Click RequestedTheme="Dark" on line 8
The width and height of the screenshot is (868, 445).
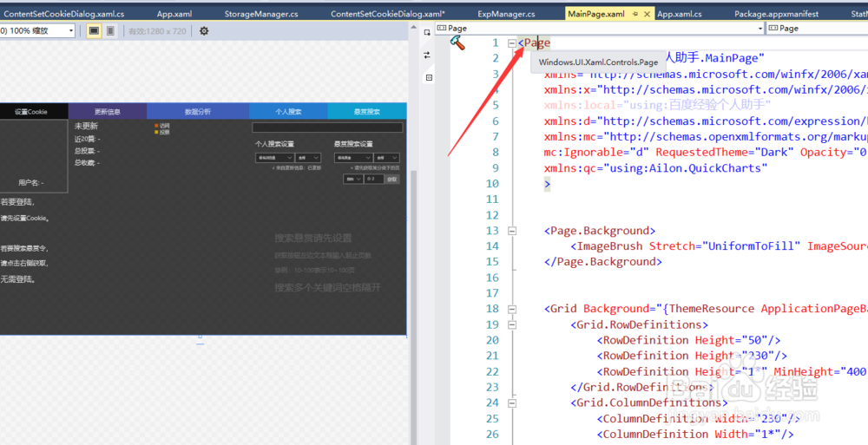click(x=725, y=152)
